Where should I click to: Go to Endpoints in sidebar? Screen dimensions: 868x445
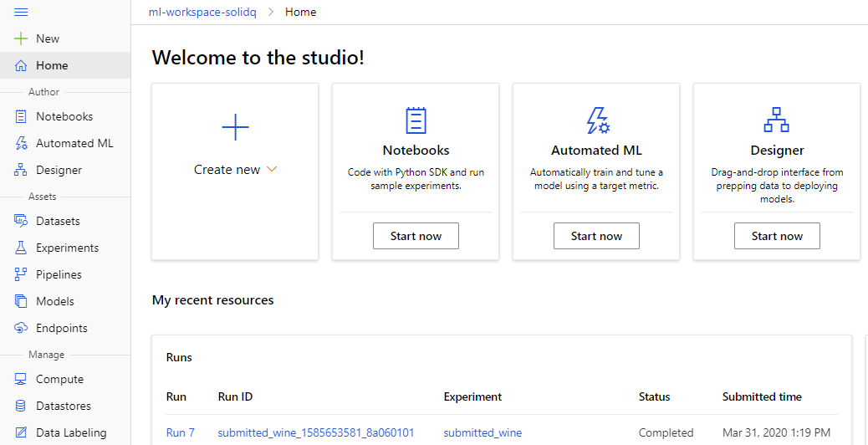point(61,328)
